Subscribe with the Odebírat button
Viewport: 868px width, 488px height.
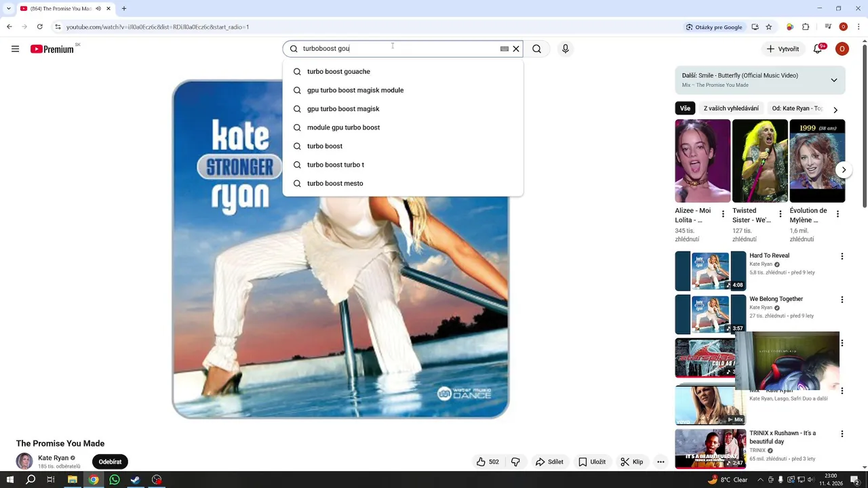coord(110,462)
